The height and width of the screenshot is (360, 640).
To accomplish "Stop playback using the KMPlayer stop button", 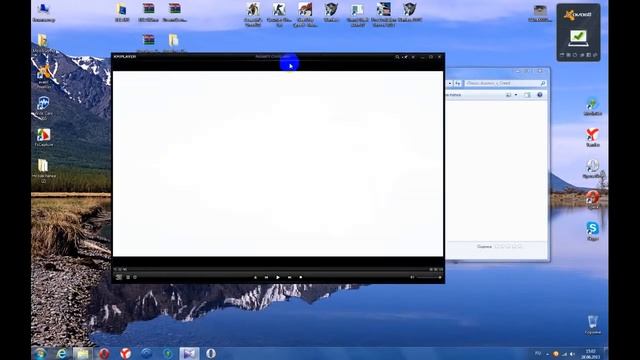I will (x=301, y=277).
